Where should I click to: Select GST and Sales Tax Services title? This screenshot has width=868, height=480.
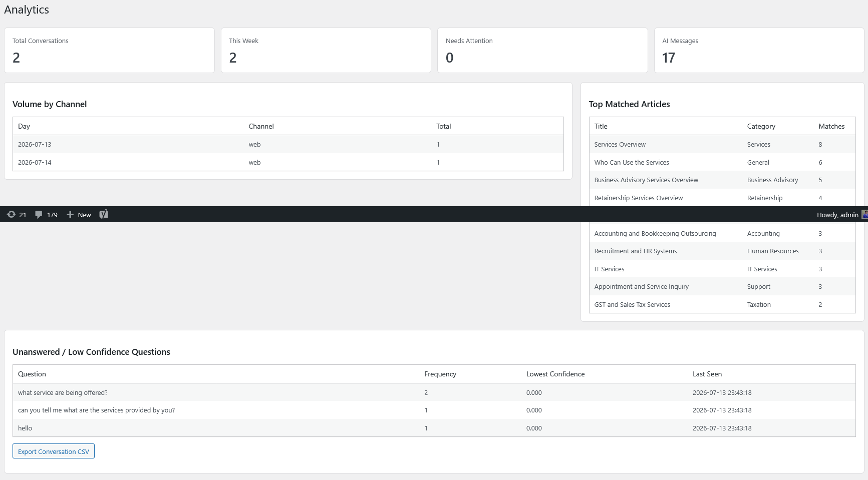(632, 304)
